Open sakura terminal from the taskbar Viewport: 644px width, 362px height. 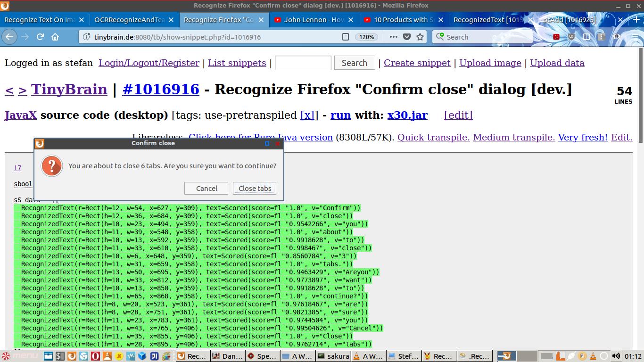point(333,356)
